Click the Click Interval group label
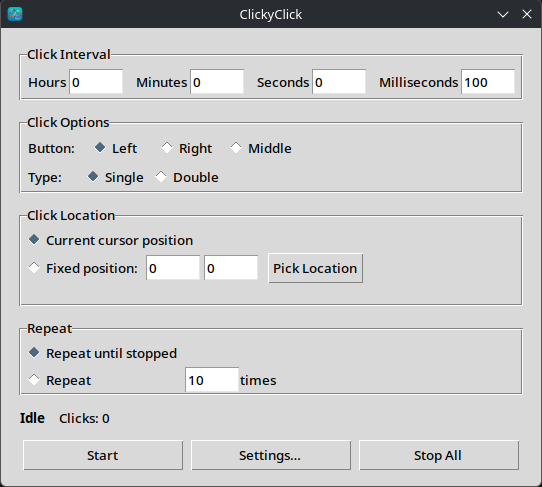Image resolution: width=542 pixels, height=487 pixels. (69, 54)
